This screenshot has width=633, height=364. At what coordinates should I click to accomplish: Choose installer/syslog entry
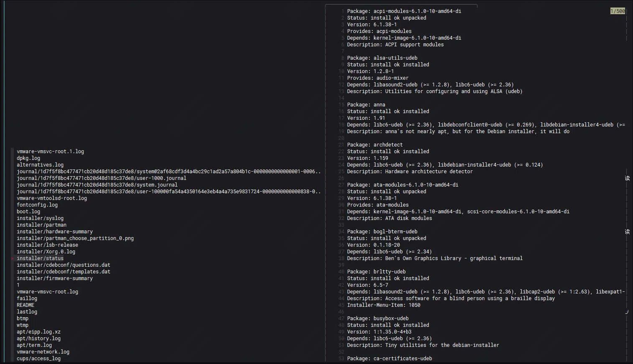coord(40,218)
